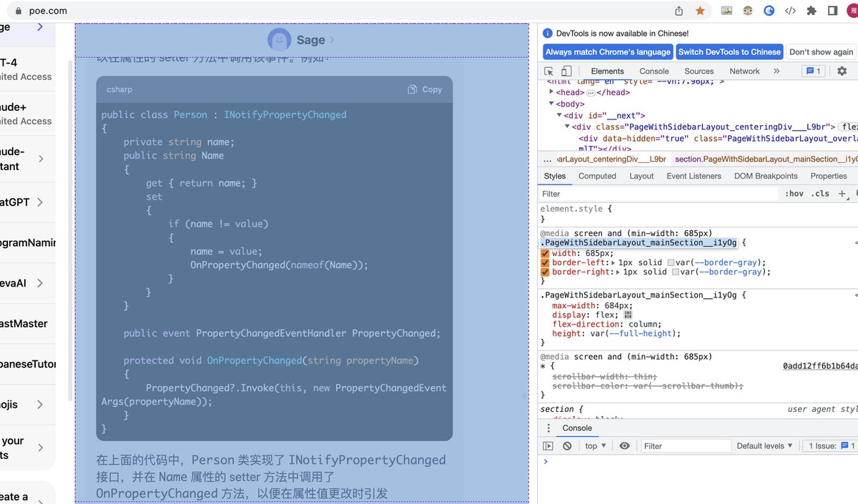
Task: Collapse the centeringDiv element node
Action: point(568,127)
